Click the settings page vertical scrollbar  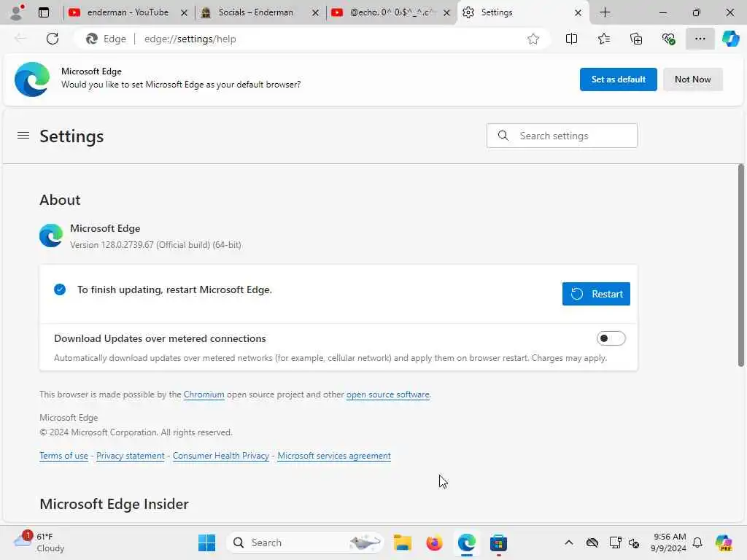[741, 265]
